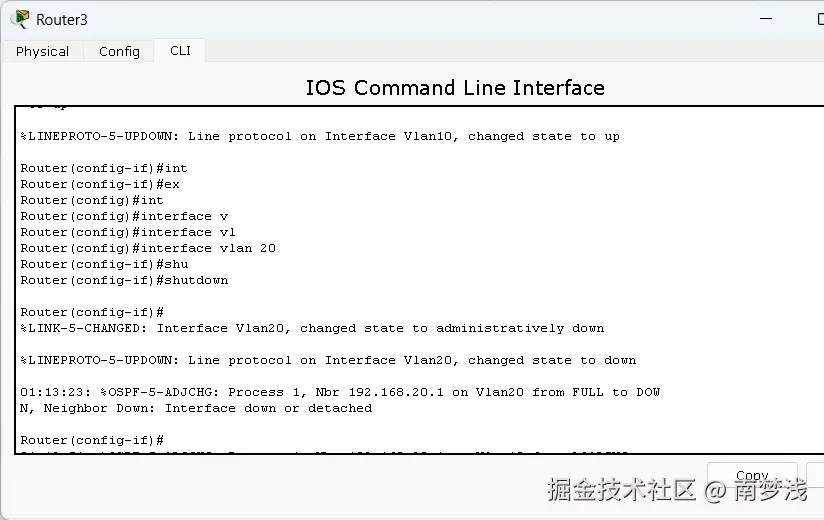Screen dimensions: 824x520
Task: Switch to the Physical tab
Action: coord(42,51)
